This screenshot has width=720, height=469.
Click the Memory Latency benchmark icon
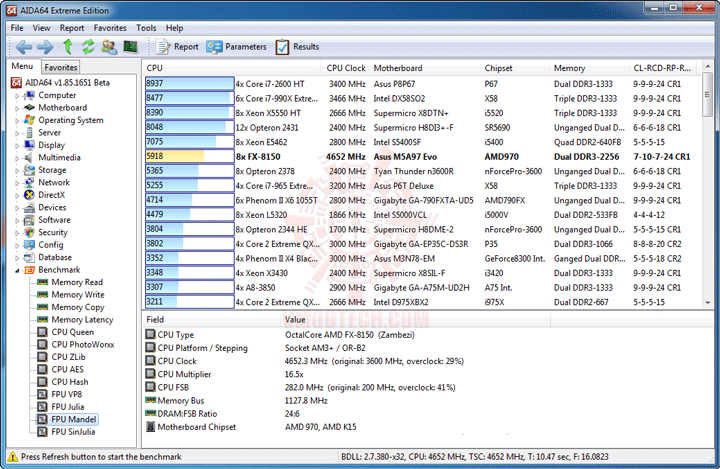pyautogui.click(x=43, y=319)
